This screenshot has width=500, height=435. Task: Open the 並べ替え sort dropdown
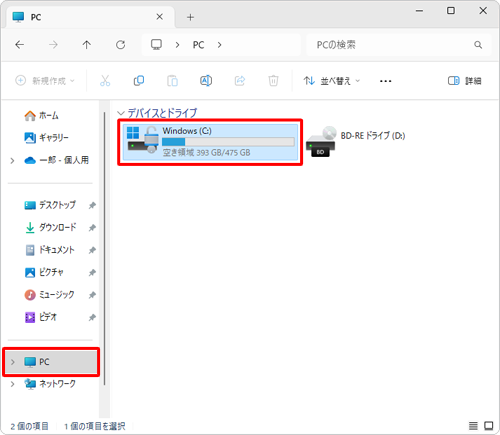pos(332,81)
